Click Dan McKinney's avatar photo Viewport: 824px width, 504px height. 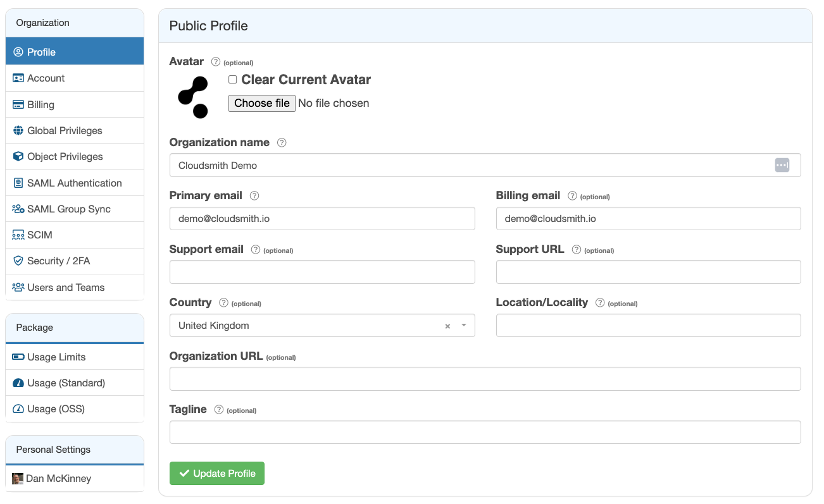coord(18,479)
